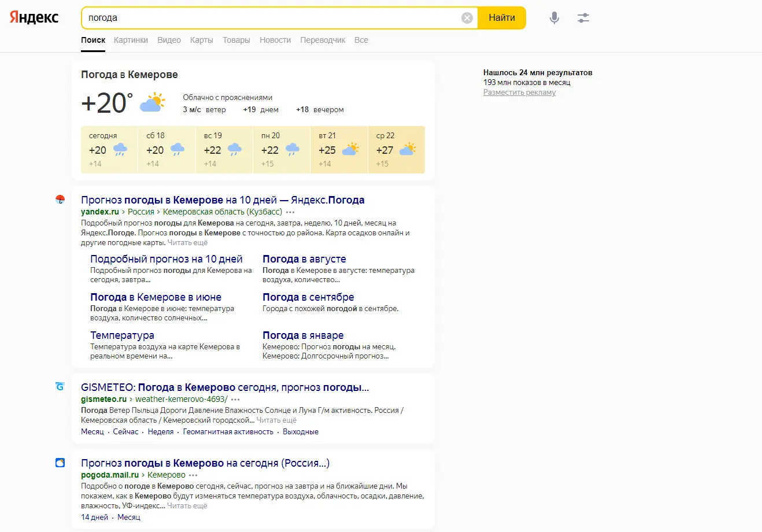Image resolution: width=762 pixels, height=532 pixels.
Task: Click the GISMETEO favicon
Action: click(60, 387)
